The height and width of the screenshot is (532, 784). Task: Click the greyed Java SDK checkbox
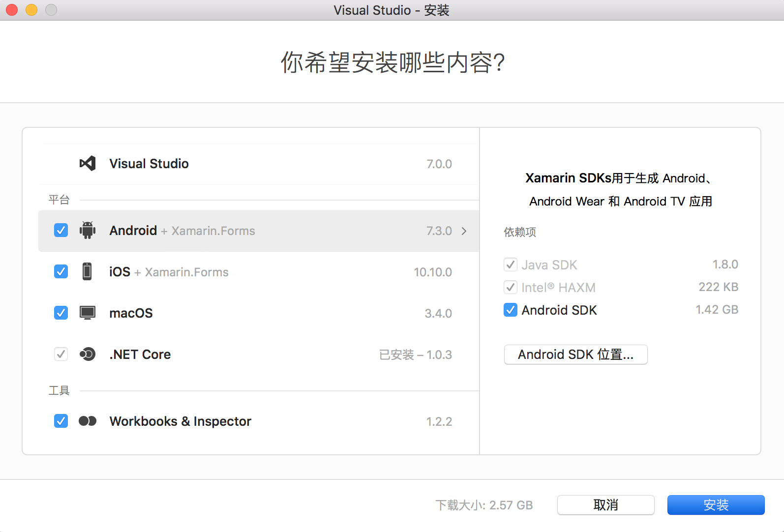511,265
